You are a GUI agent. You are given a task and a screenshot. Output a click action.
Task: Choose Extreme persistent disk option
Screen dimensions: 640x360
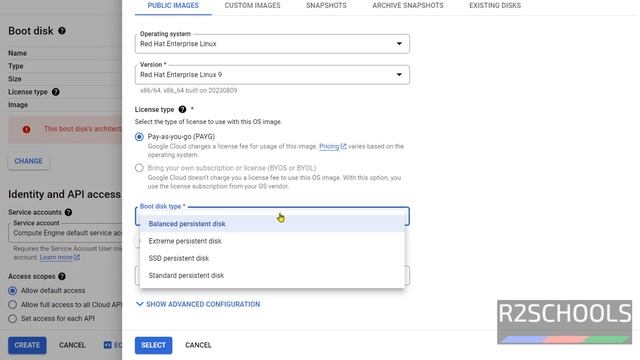[272, 241]
